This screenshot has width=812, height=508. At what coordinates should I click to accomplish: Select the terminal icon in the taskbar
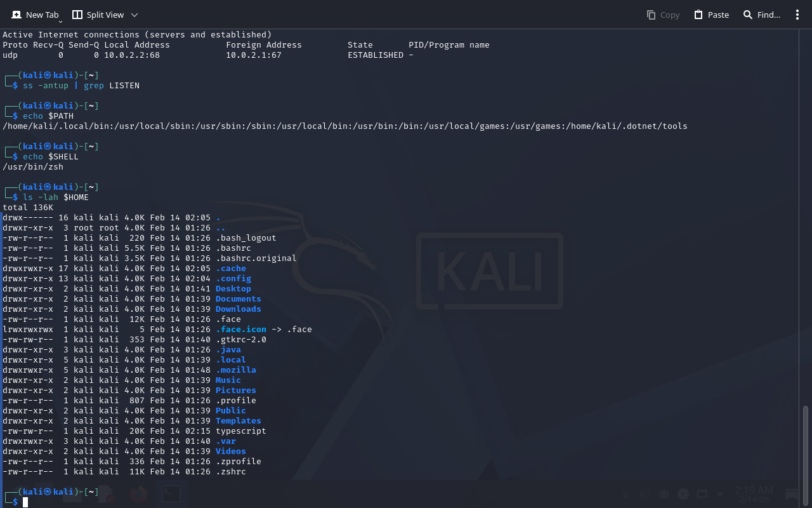click(x=171, y=494)
